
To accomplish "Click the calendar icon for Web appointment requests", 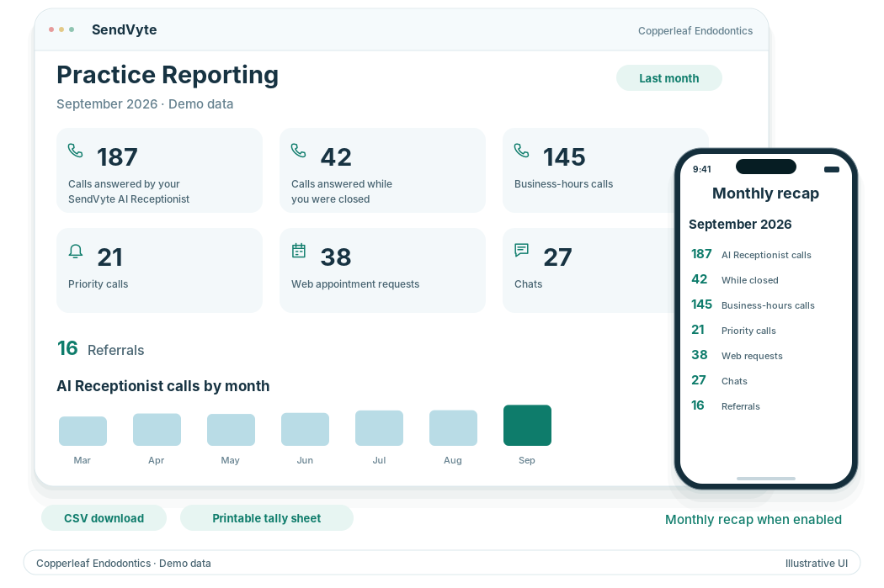I will tap(299, 251).
